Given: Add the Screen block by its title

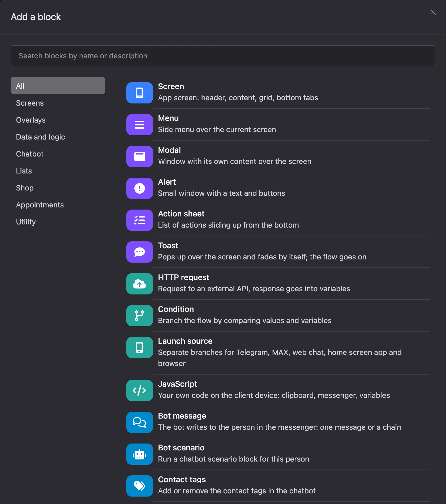Looking at the screenshot, I should pyautogui.click(x=171, y=86).
